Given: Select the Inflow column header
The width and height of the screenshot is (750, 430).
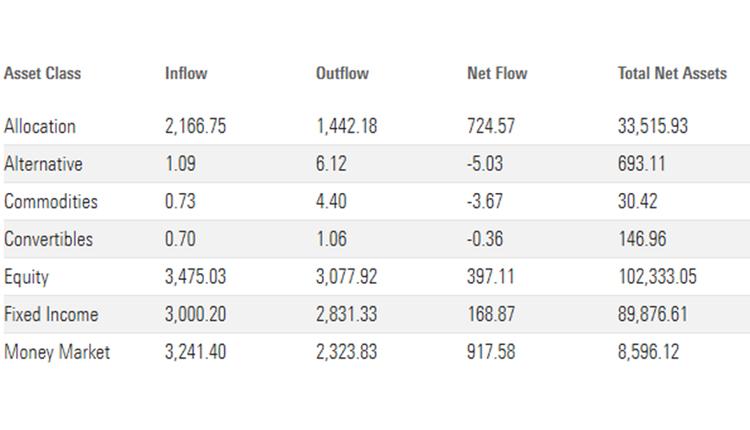Looking at the screenshot, I should [186, 73].
